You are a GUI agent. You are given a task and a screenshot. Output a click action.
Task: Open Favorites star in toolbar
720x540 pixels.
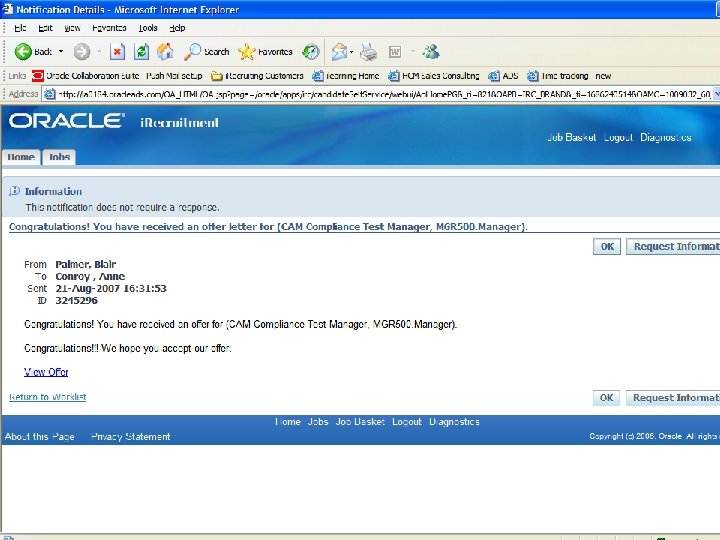[265, 51]
